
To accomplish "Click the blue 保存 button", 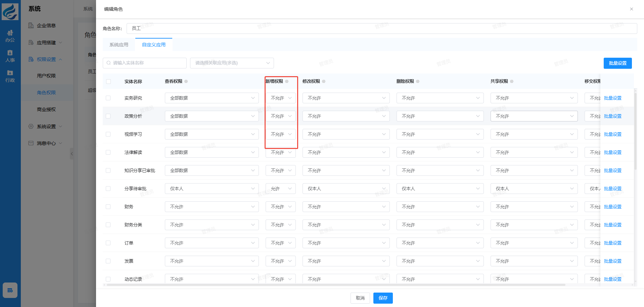I will point(383,298).
